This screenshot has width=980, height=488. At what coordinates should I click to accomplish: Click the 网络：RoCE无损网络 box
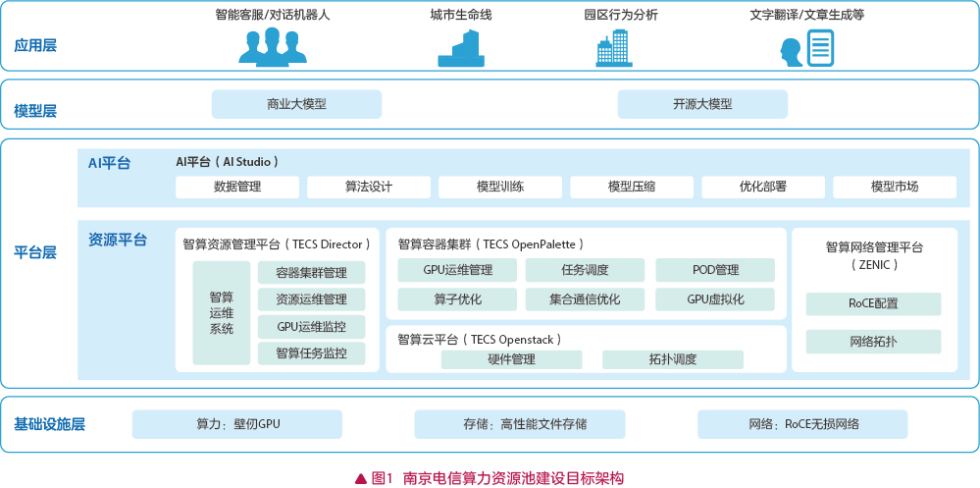pyautogui.click(x=802, y=424)
